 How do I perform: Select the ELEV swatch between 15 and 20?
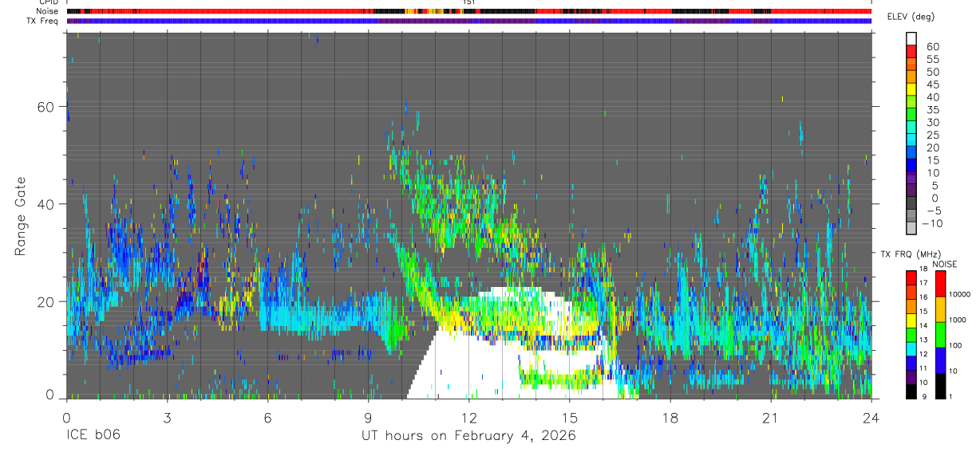(912, 152)
